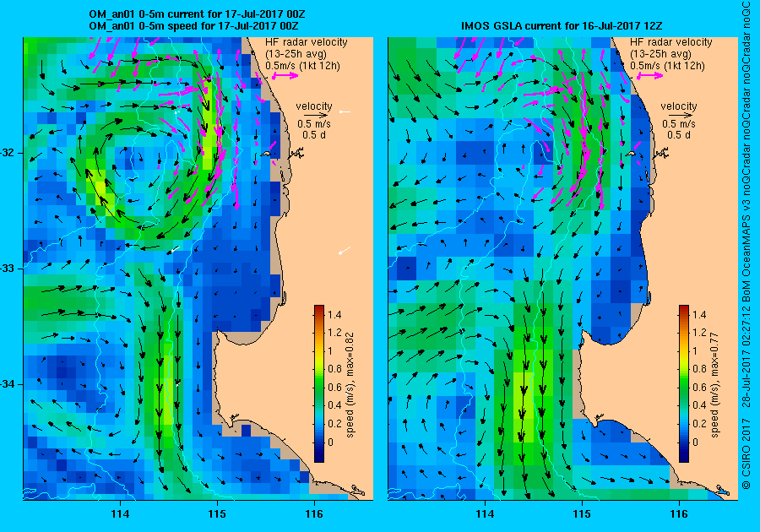The width and height of the screenshot is (760, 532).
Task: Click '0.5 m/s' under velocity in IMOS GSLA panel
Action: click(679, 124)
